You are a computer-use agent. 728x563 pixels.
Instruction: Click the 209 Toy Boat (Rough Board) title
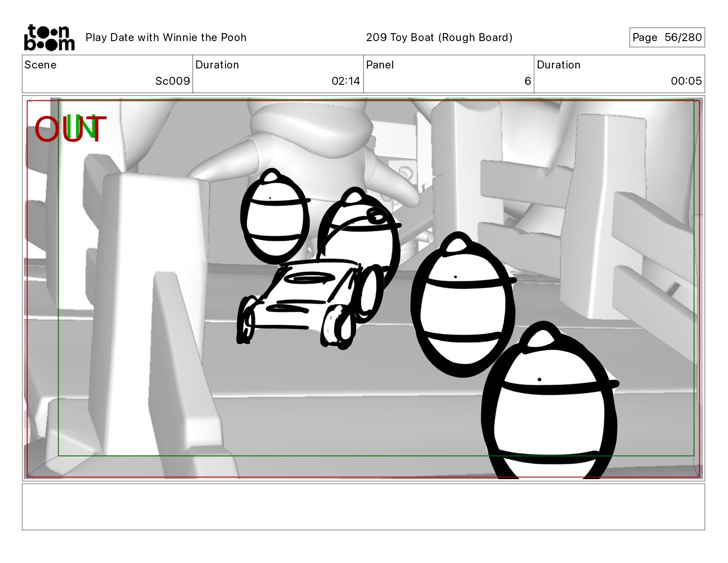pos(439,38)
